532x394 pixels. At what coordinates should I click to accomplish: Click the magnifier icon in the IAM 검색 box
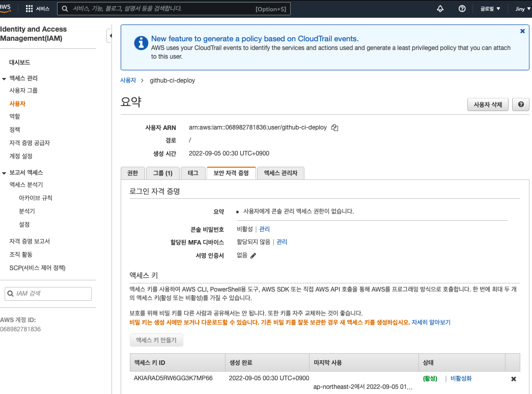[11, 294]
